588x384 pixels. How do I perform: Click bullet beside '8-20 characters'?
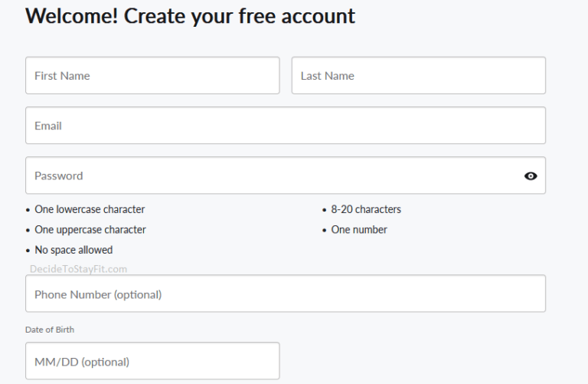[x=325, y=210]
